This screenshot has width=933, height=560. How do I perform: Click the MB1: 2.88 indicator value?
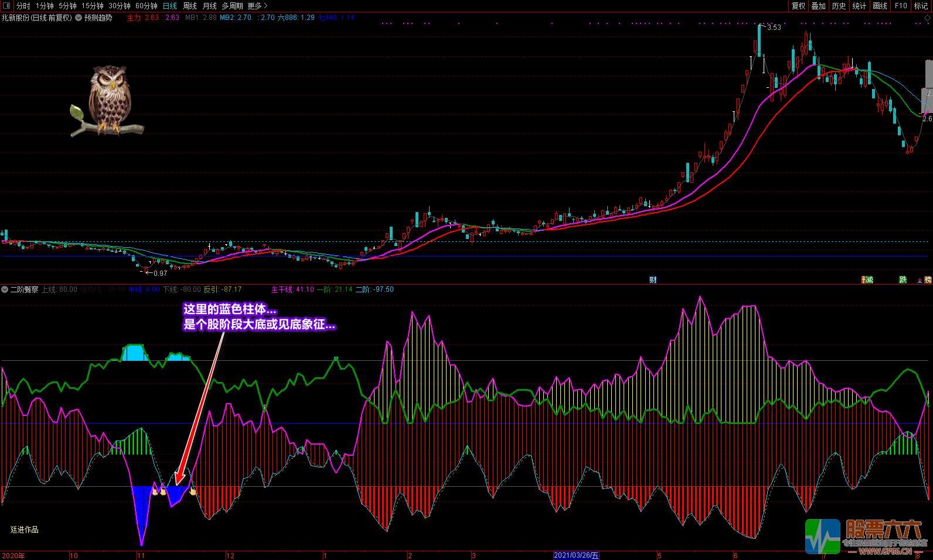pos(201,18)
